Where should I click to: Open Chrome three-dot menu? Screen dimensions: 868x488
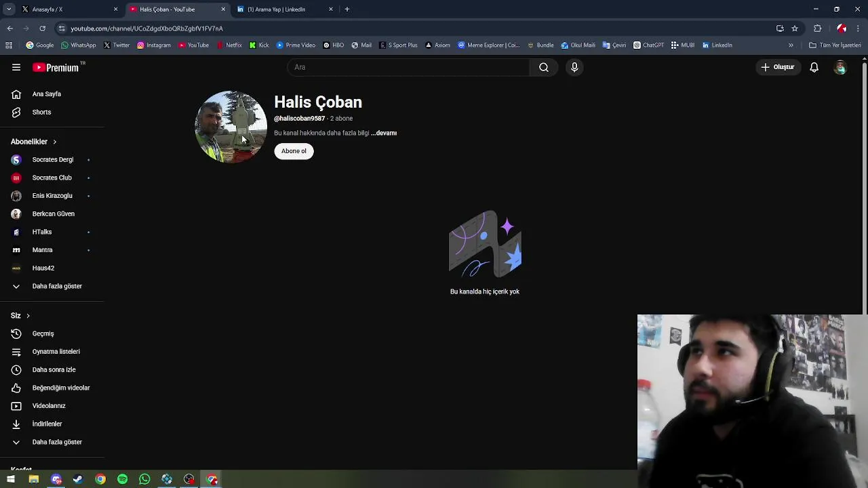(859, 28)
